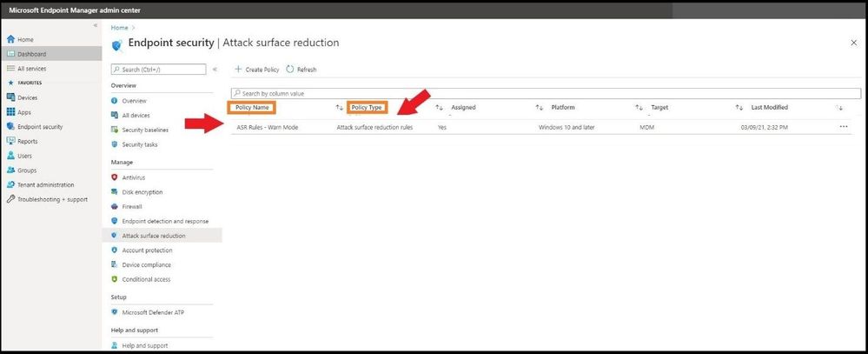
Task: Click the Policy Type column header
Action: point(367,108)
